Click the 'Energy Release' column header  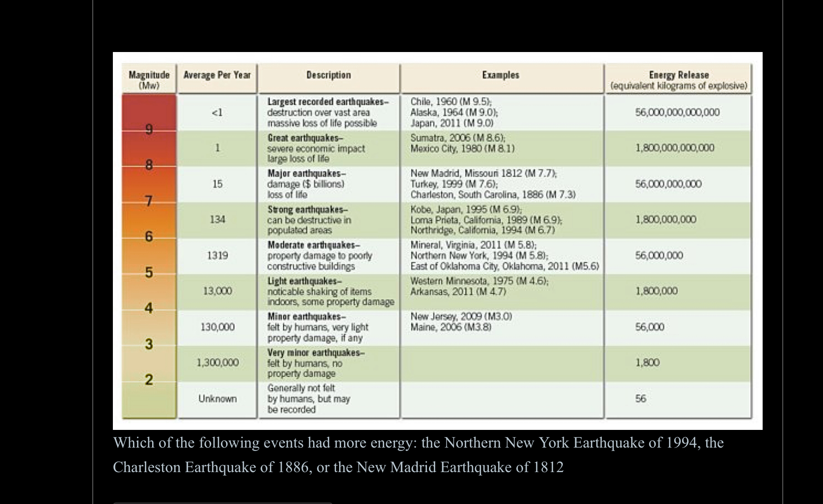point(679,80)
